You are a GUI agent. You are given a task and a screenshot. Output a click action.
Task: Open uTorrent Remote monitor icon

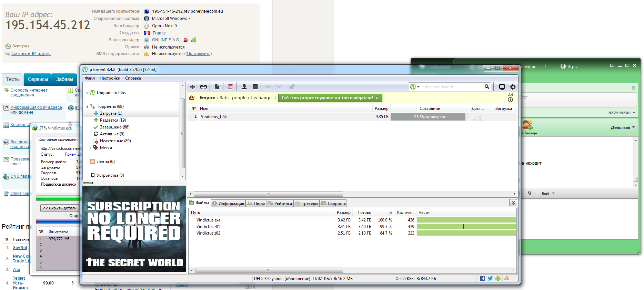tap(502, 87)
